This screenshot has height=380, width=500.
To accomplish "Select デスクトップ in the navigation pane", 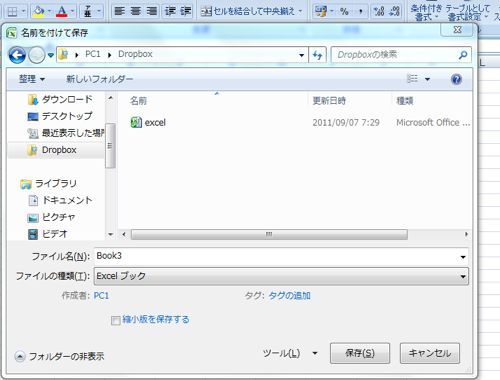I will 60,116.
